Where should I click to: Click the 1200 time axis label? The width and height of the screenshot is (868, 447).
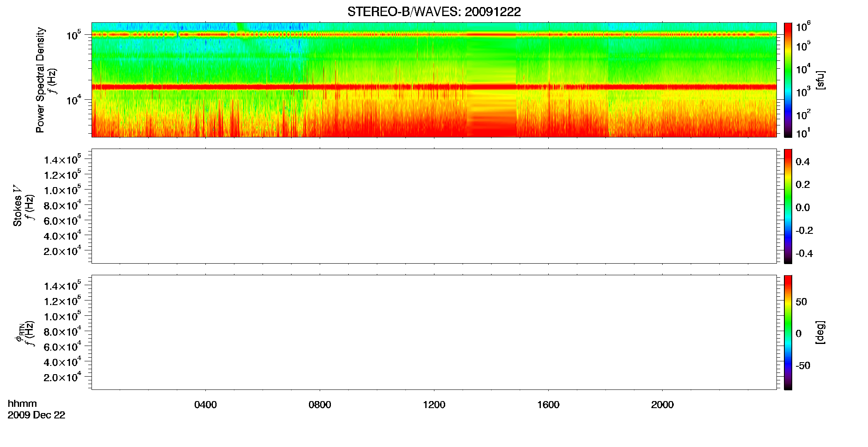click(x=434, y=405)
